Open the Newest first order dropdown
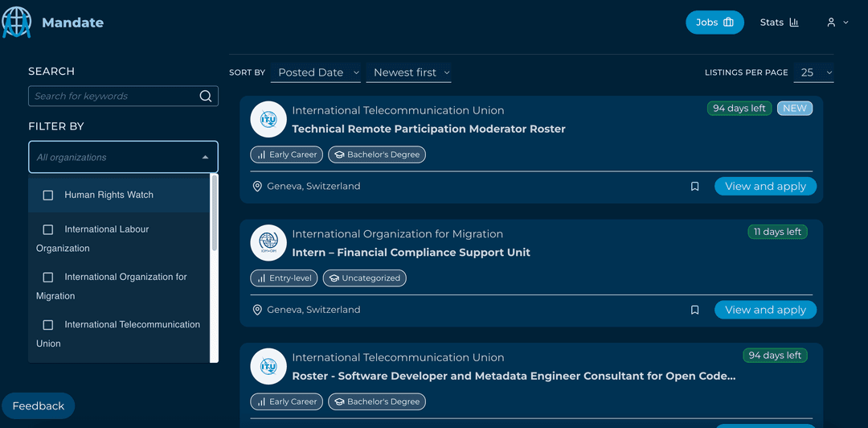Image resolution: width=868 pixels, height=428 pixels. coord(408,72)
